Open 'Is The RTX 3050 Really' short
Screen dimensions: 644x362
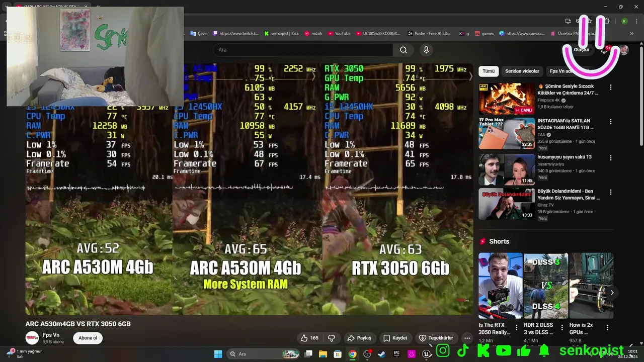click(x=500, y=286)
